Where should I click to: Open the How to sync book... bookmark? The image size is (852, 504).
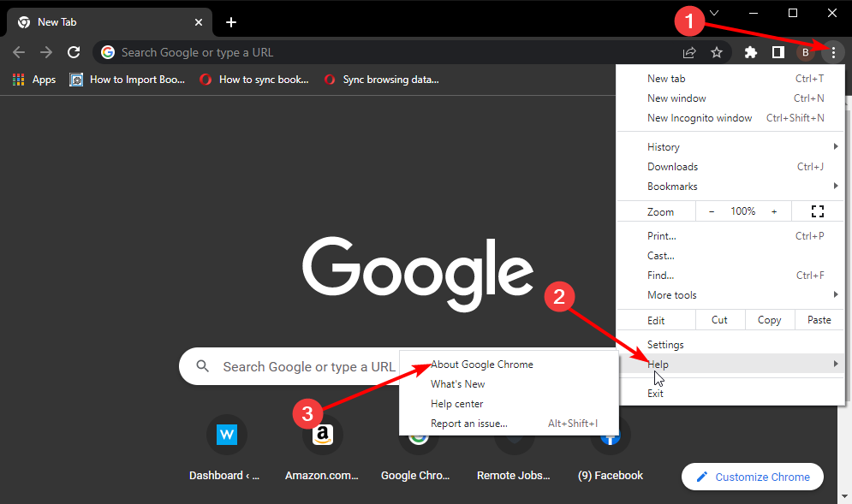point(254,80)
